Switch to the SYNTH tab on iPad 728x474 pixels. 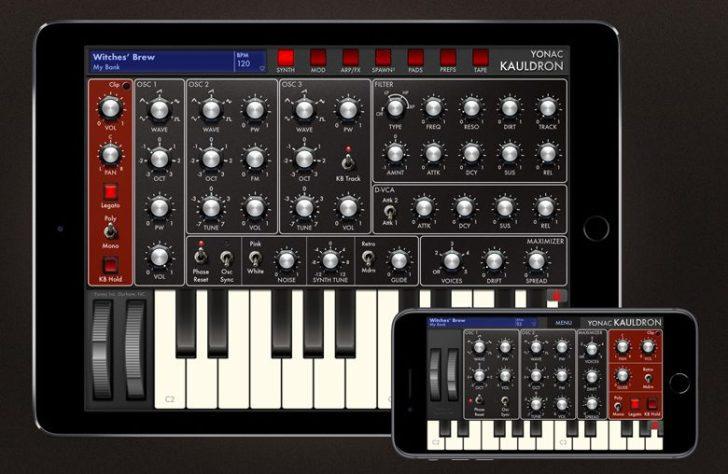pos(286,58)
